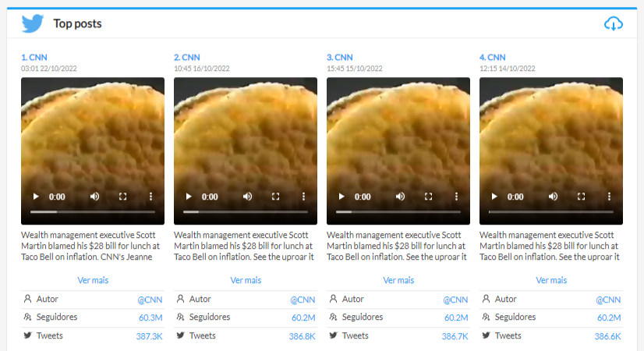Click the second video's progress bar
The height and width of the screenshot is (351, 644).
[246, 212]
